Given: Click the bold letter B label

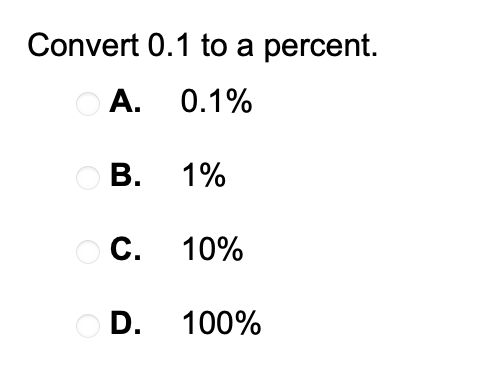Looking at the screenshot, I should point(126,175).
